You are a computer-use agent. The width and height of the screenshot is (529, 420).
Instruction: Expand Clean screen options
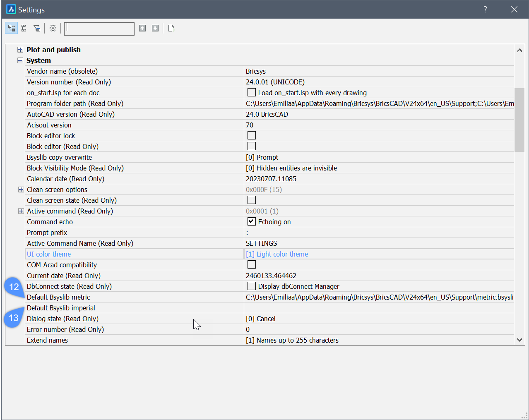click(21, 190)
